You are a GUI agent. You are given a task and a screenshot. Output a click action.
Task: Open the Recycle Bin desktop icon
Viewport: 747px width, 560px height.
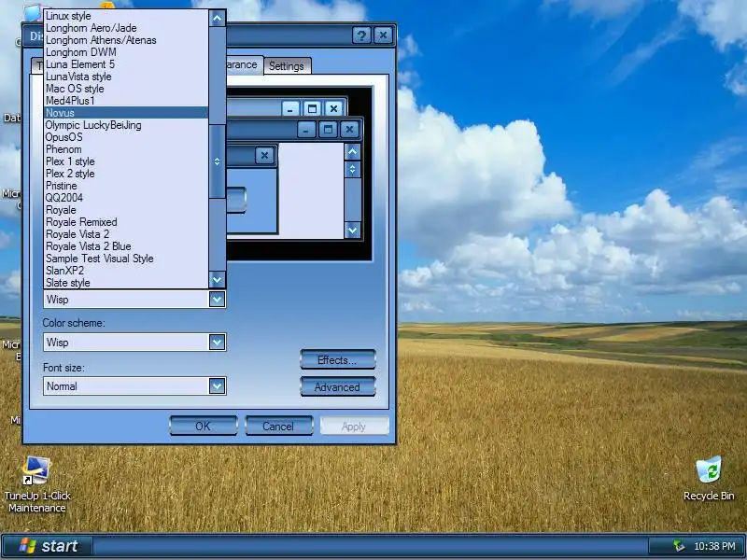[x=709, y=478]
